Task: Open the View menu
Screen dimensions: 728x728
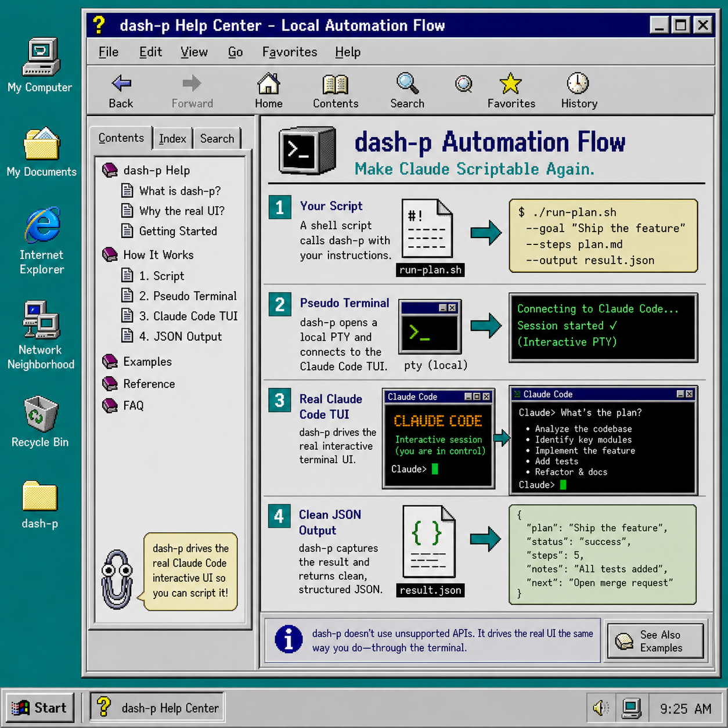Action: tap(194, 52)
